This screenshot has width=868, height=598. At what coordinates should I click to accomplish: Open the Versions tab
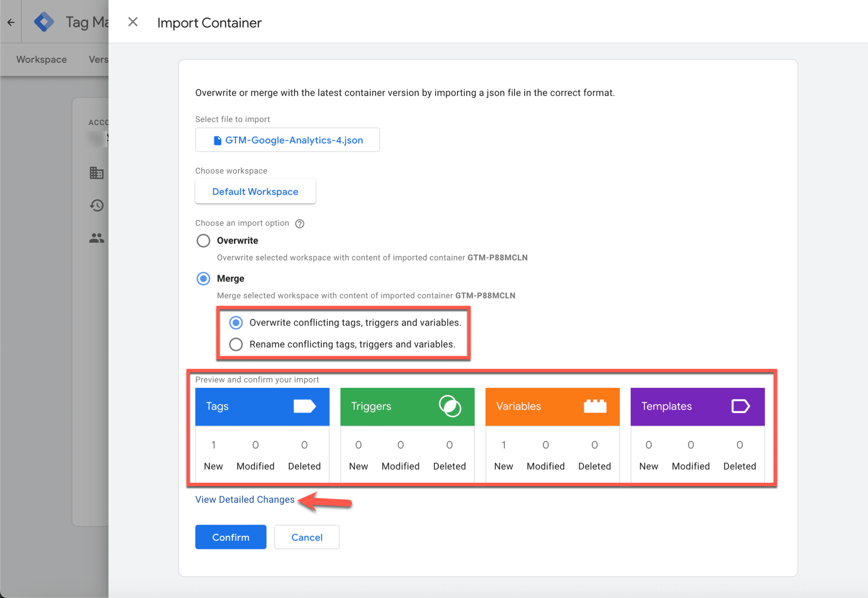click(98, 59)
